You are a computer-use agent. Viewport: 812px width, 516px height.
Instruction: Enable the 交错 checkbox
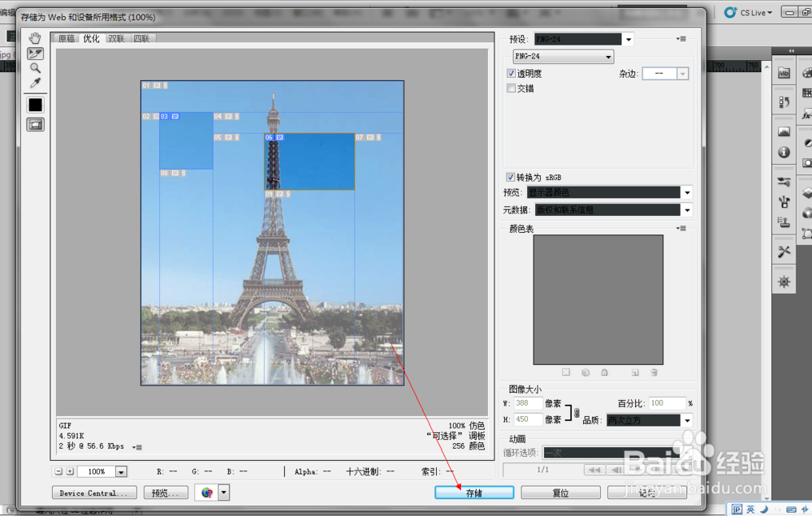pyautogui.click(x=511, y=88)
